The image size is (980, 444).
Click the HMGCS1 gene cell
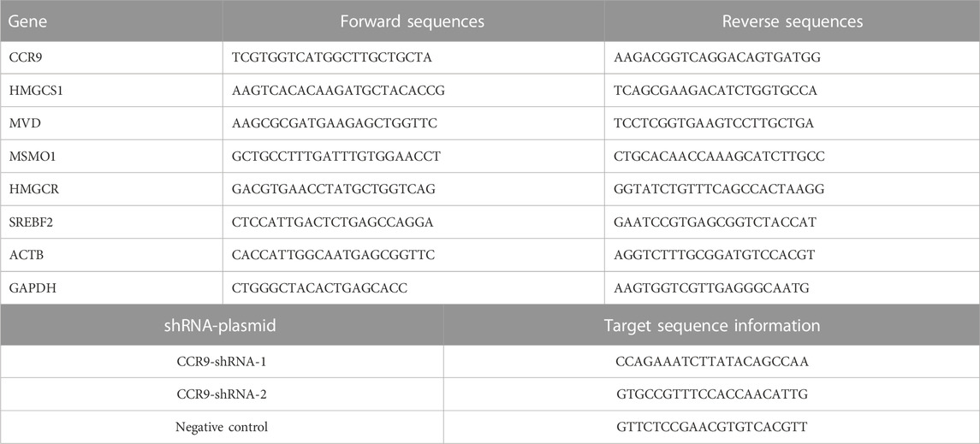click(27, 91)
